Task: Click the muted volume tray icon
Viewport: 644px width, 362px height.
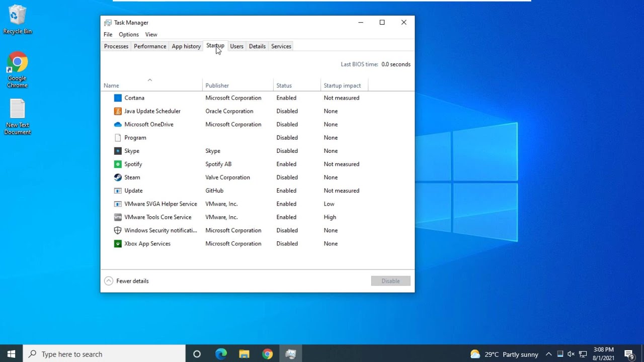Action: coord(571,354)
